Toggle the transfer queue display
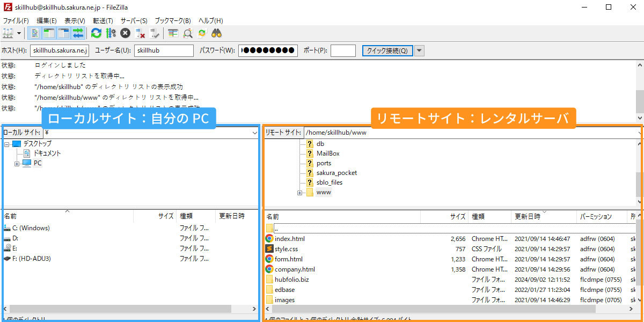 coord(78,33)
